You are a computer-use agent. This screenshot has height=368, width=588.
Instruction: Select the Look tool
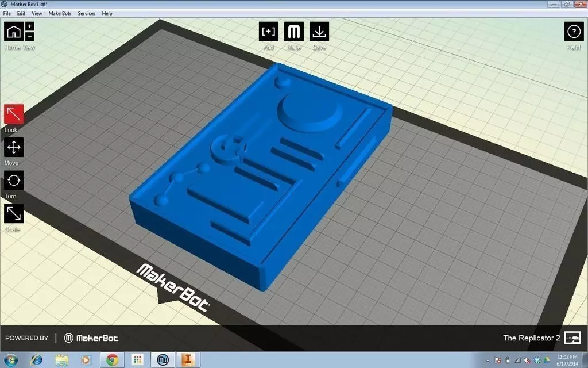click(x=14, y=114)
